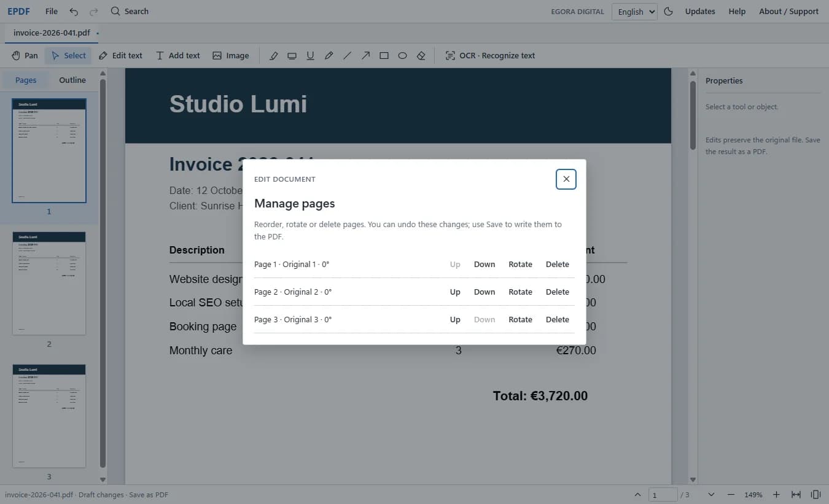Move Page 1 down

pos(485,265)
